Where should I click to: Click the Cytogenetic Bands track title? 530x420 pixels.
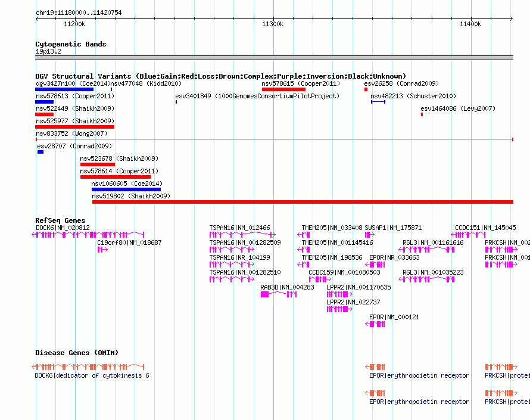(x=71, y=44)
